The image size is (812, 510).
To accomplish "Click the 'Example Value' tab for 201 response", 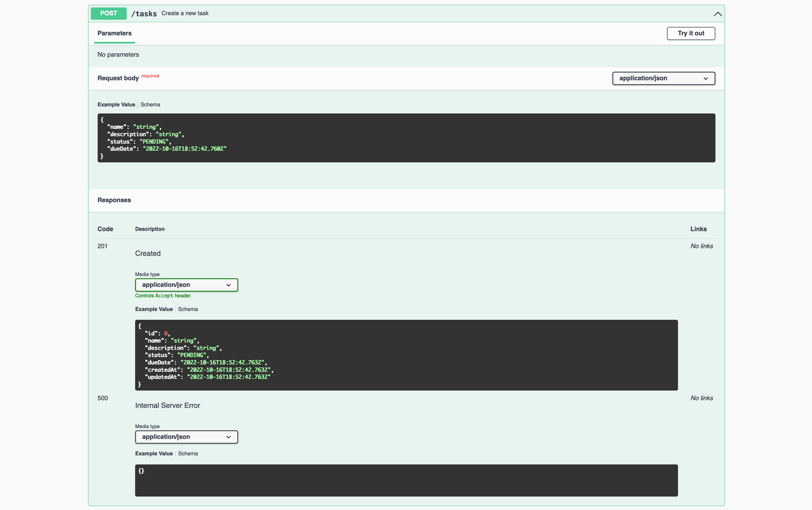I will (x=154, y=308).
